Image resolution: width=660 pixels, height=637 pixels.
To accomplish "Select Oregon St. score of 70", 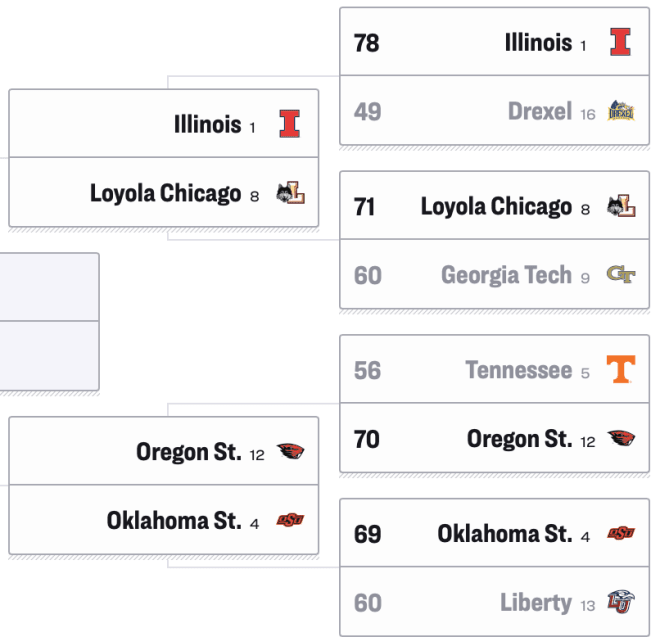I will (366, 439).
